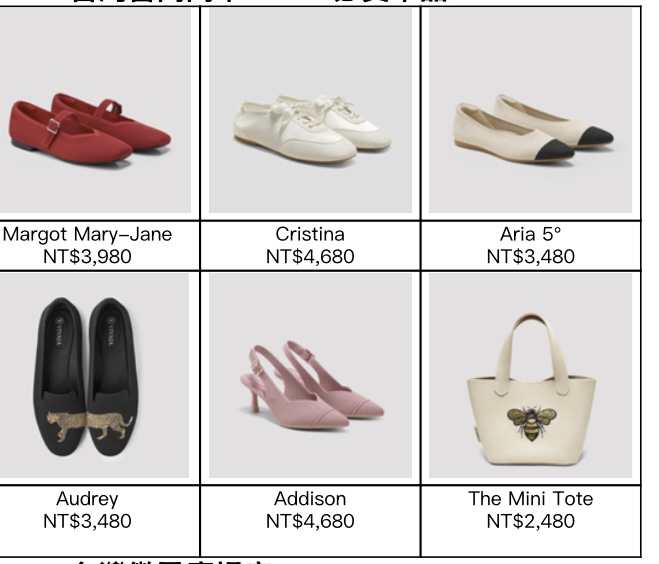Click the Cristina product name
Image resolution: width=659 pixels, height=564 pixels.
[x=310, y=234]
